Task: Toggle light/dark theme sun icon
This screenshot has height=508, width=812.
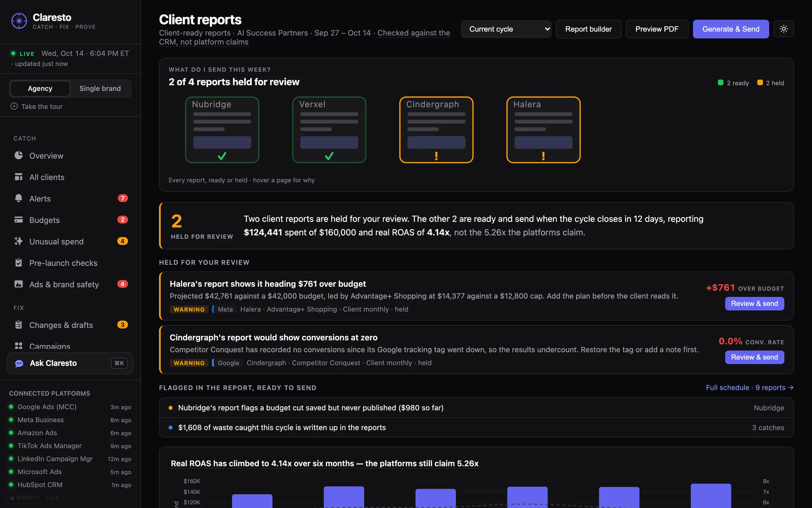Action: (x=784, y=29)
